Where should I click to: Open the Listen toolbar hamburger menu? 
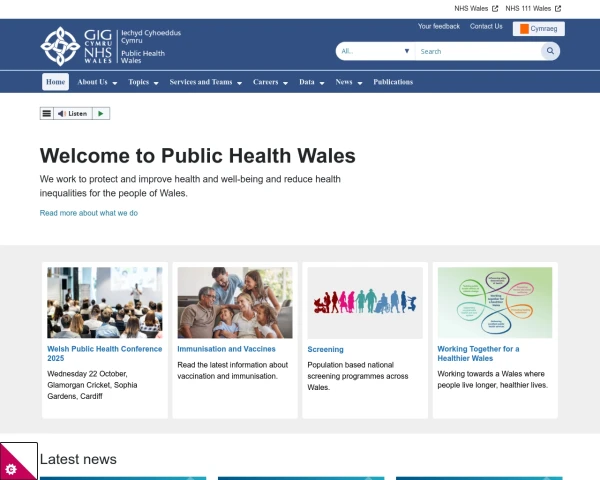coord(47,113)
